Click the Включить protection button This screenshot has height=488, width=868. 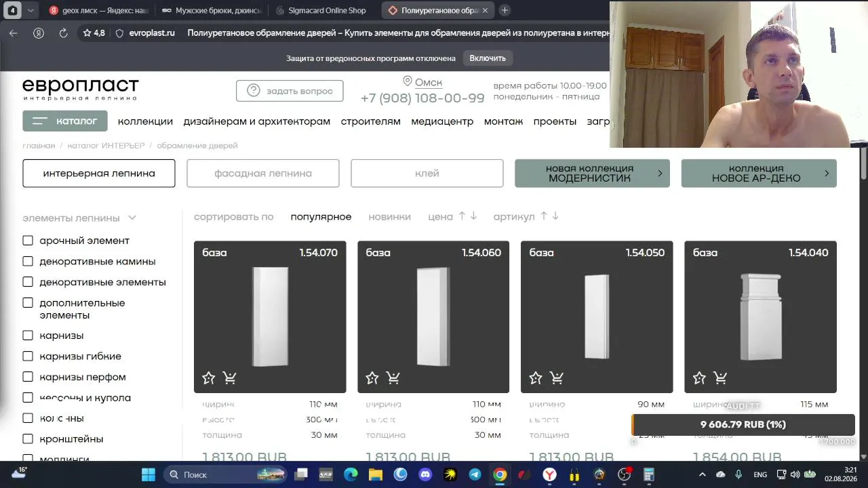pyautogui.click(x=488, y=58)
